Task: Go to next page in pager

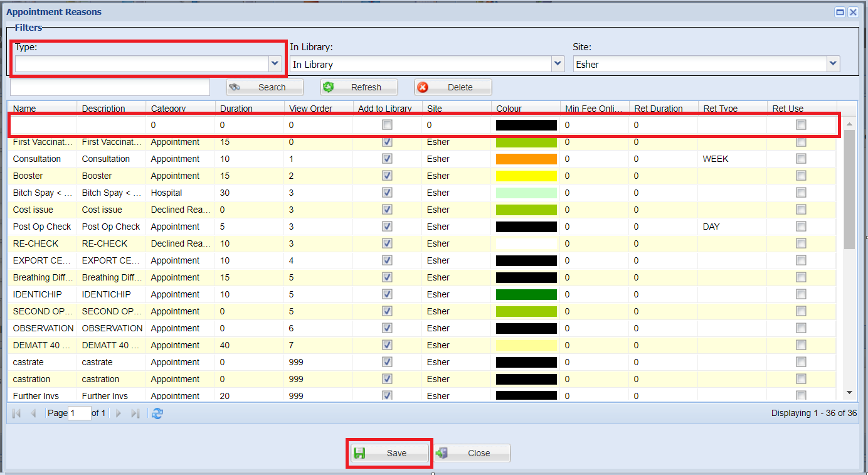Action: (119, 414)
